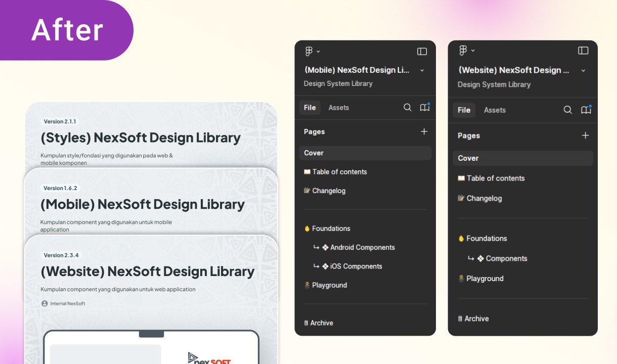Click Version 1.6.2 badge
617x364 pixels.
pos(60,188)
